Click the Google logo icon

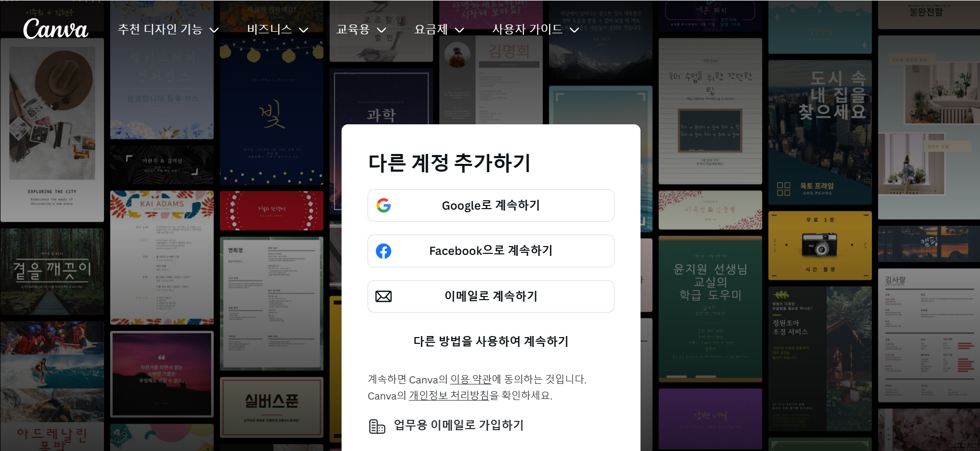pyautogui.click(x=384, y=205)
